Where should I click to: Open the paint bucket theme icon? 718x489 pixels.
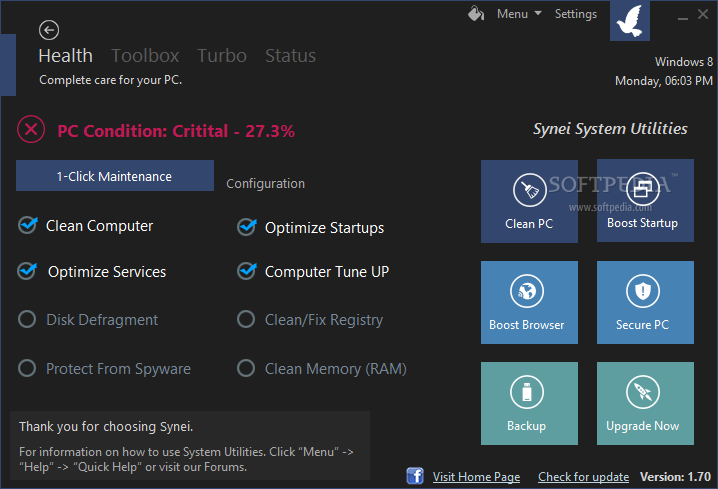coord(476,13)
